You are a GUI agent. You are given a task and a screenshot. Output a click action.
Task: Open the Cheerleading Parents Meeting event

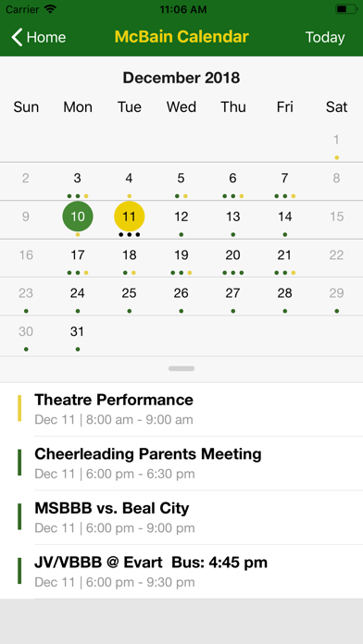pyautogui.click(x=181, y=464)
